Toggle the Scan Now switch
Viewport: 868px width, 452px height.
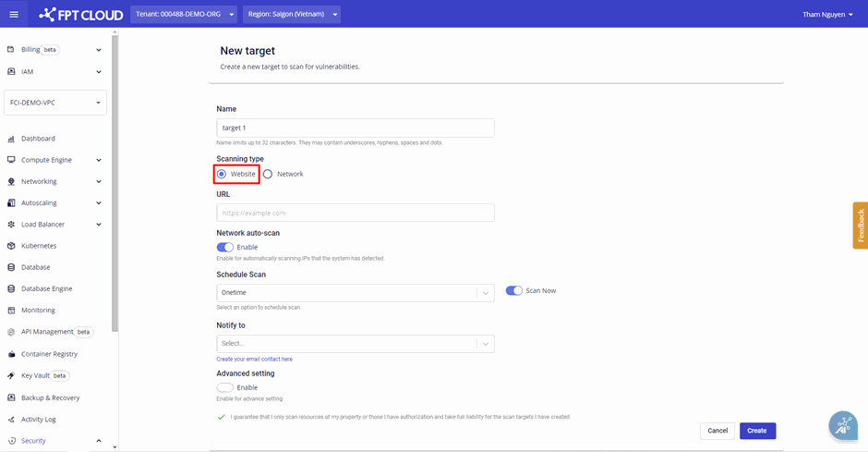pos(513,290)
